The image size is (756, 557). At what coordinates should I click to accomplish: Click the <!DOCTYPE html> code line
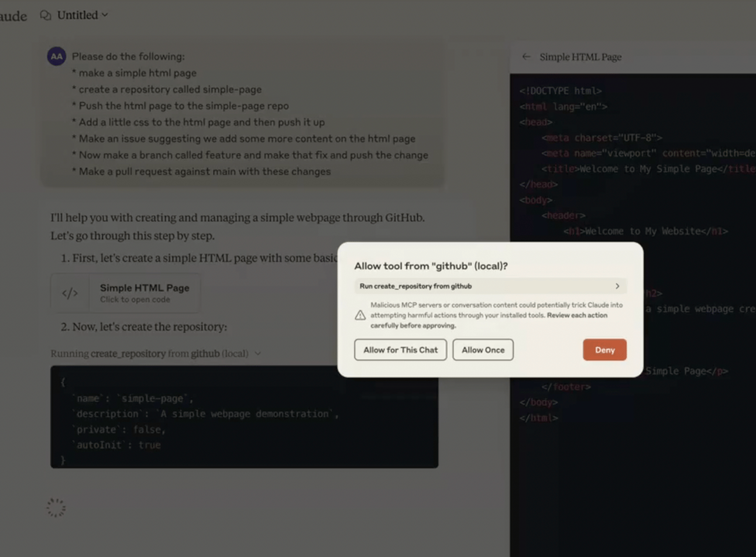(561, 91)
